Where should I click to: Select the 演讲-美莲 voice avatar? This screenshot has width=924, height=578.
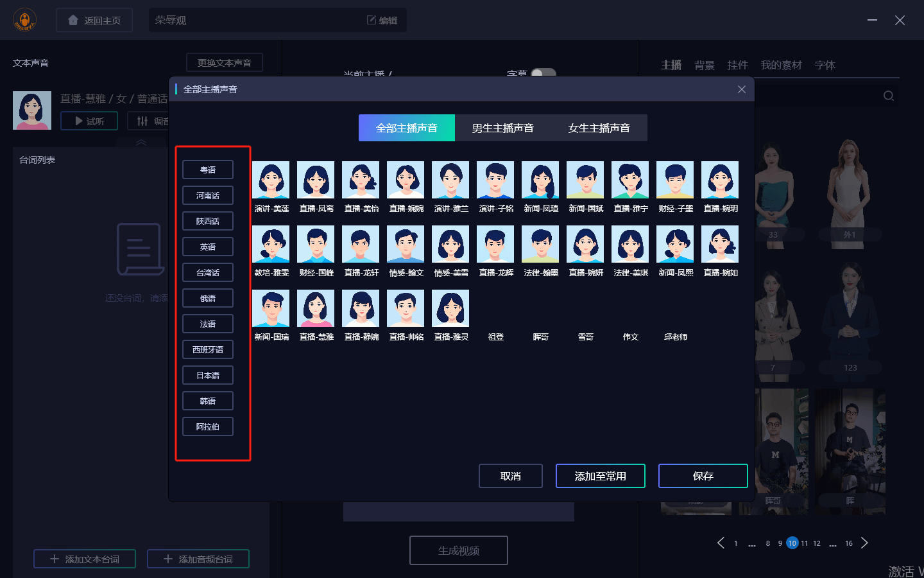(271, 180)
